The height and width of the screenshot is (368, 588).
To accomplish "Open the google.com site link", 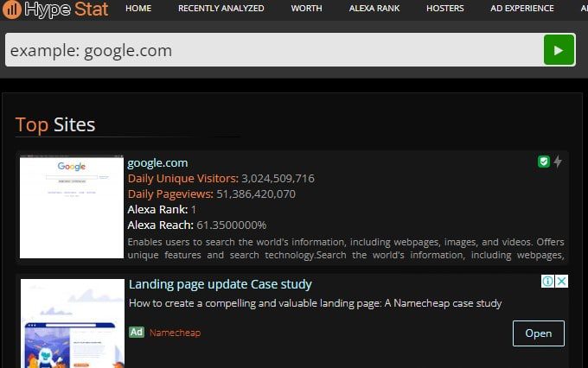I will click(157, 163).
